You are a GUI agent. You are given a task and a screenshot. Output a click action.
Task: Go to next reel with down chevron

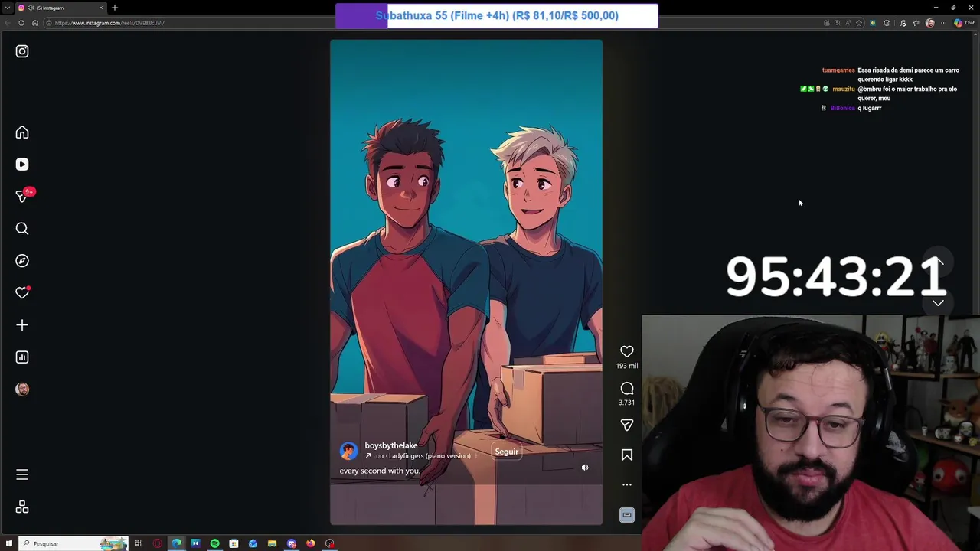tap(938, 303)
